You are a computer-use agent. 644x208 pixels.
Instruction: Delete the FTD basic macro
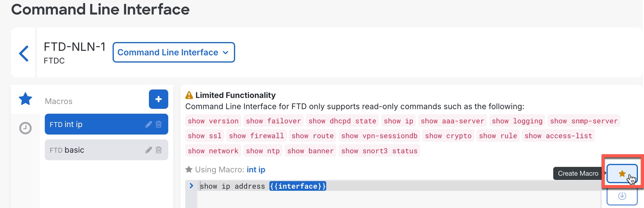pos(159,150)
